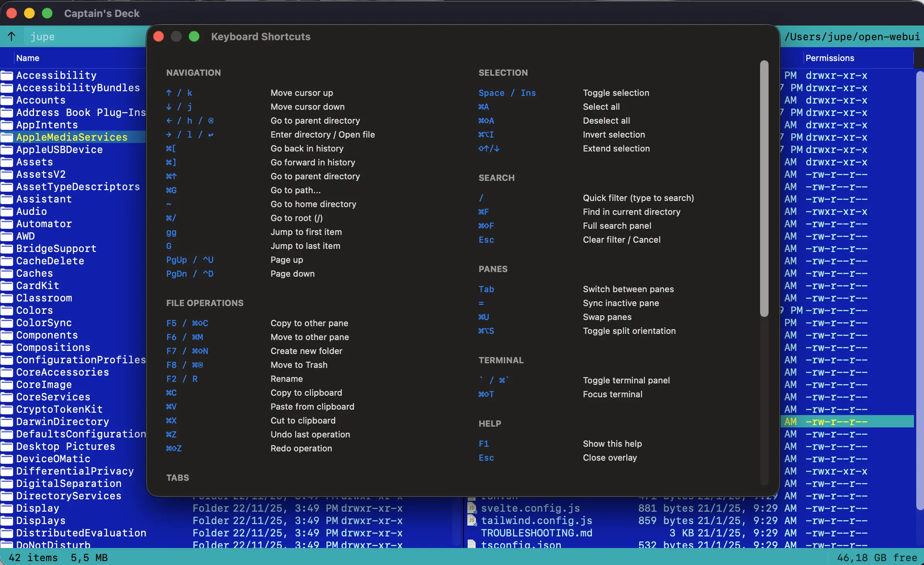Viewport: 924px width, 565px height.
Task: Select the Compositions folder
Action: 53,347
